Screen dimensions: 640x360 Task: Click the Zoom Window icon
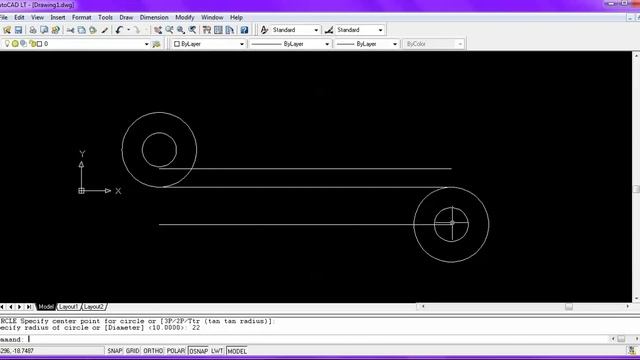tap(181, 30)
